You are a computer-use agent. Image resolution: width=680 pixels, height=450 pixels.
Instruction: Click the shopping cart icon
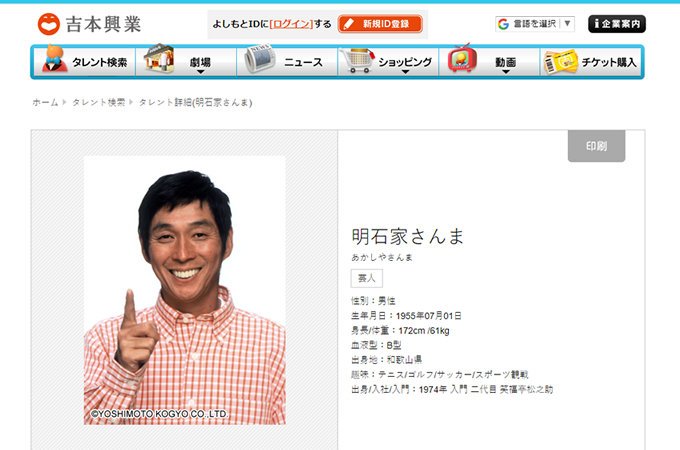coord(357,61)
